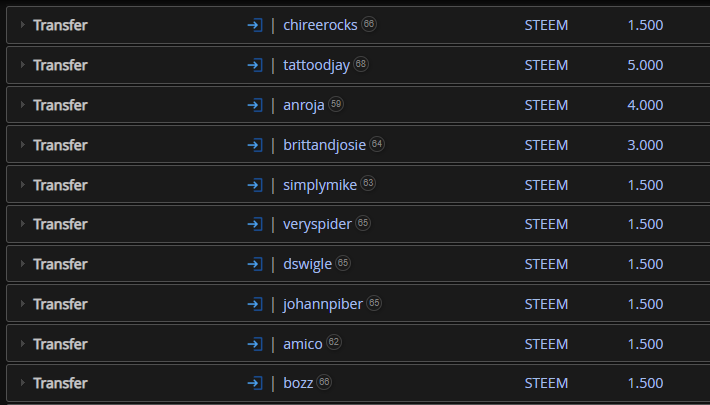The height and width of the screenshot is (405, 710).
Task: Open veryspider account link
Action: (317, 225)
